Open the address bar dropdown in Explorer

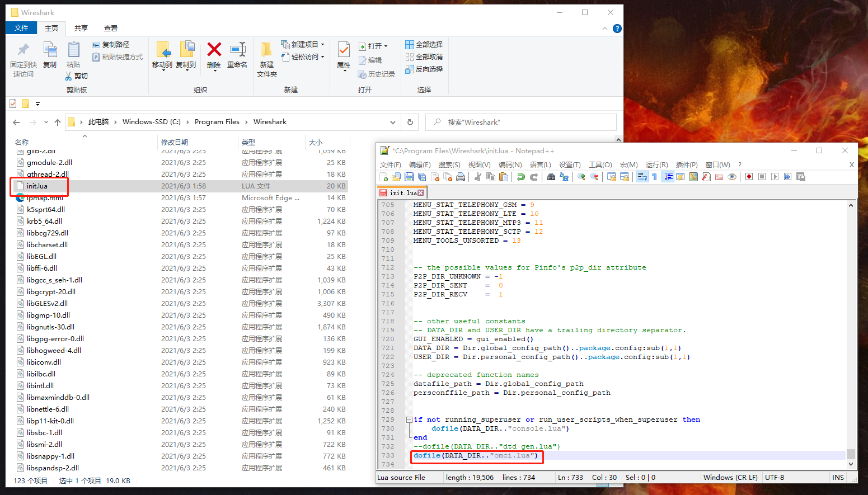(x=393, y=122)
